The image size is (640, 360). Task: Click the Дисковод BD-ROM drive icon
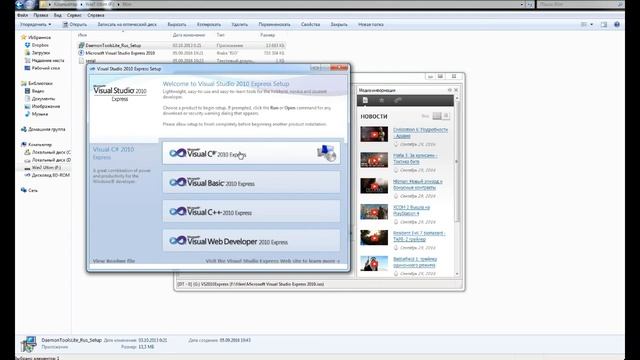pyautogui.click(x=27, y=175)
